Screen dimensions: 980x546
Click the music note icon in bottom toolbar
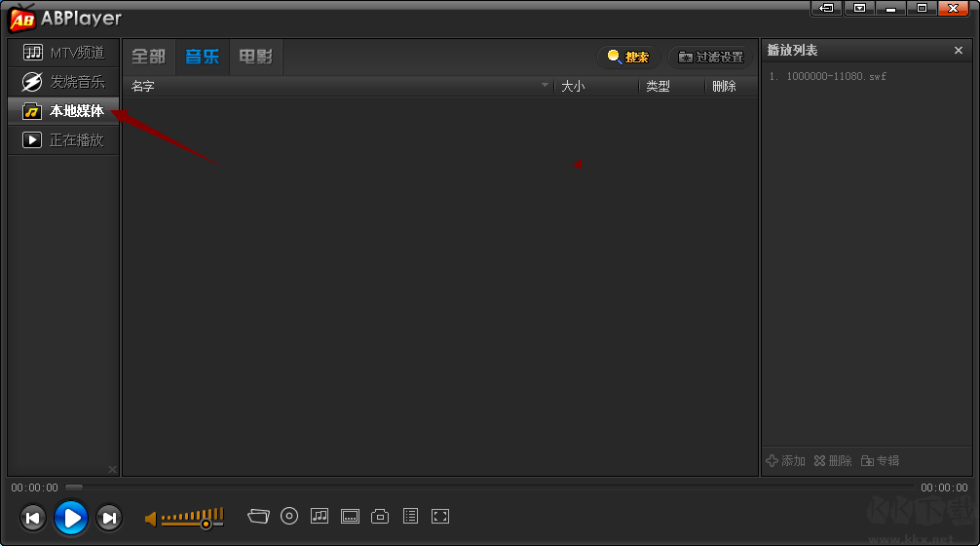pos(320,517)
